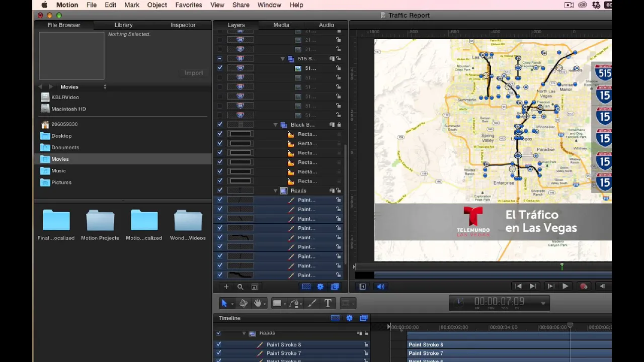644x362 pixels.
Task: Click the Layers list vertical scrollbar
Action: pos(345,204)
